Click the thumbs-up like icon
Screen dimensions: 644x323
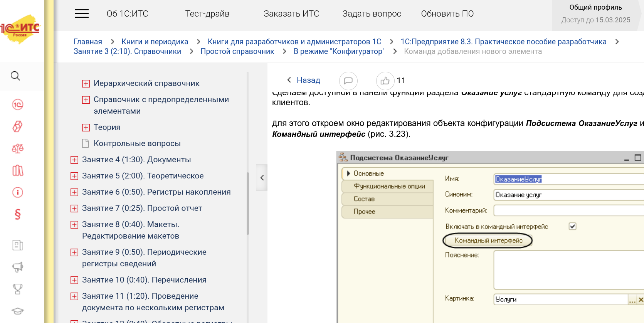click(x=385, y=81)
